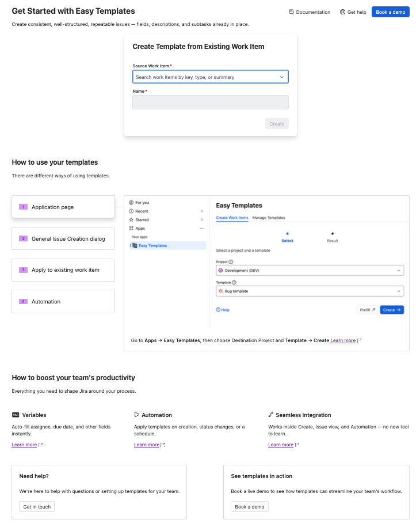Open Learn more link under Apps instructions
The height and width of the screenshot is (531, 420).
343,340
